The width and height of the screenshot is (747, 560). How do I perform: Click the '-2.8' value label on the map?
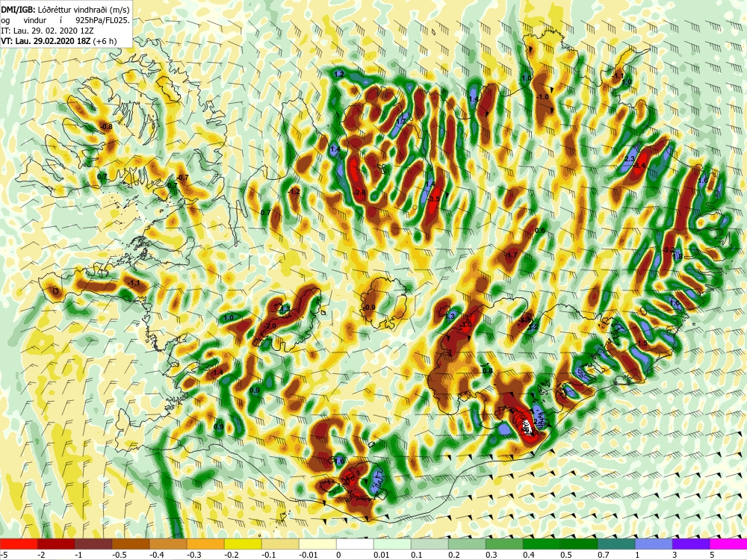tap(360, 192)
